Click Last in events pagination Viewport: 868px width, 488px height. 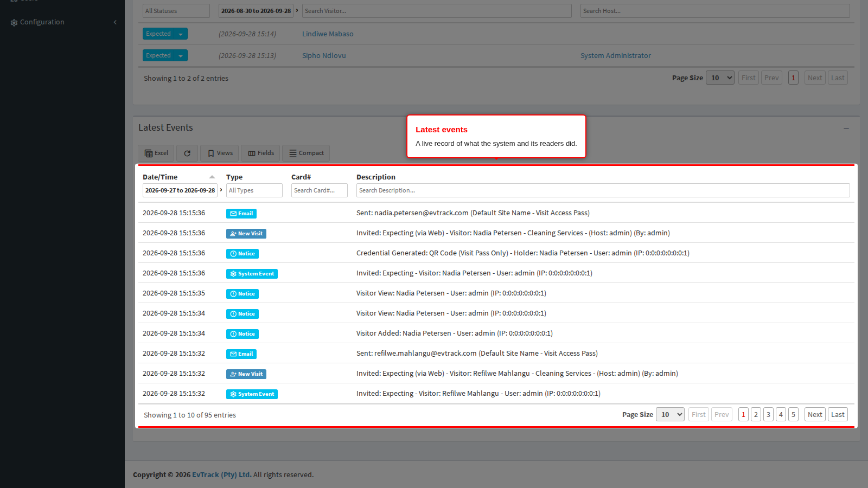838,414
